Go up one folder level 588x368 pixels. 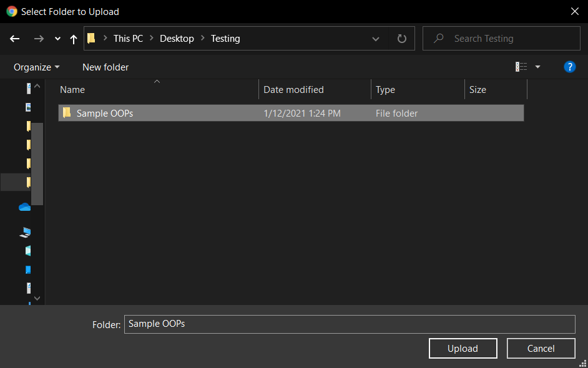click(74, 39)
